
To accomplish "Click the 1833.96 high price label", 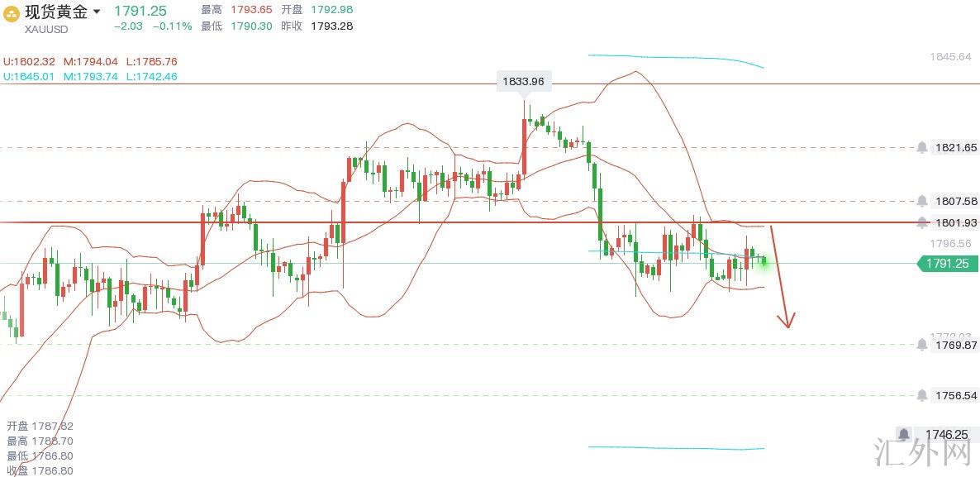I will (x=524, y=81).
